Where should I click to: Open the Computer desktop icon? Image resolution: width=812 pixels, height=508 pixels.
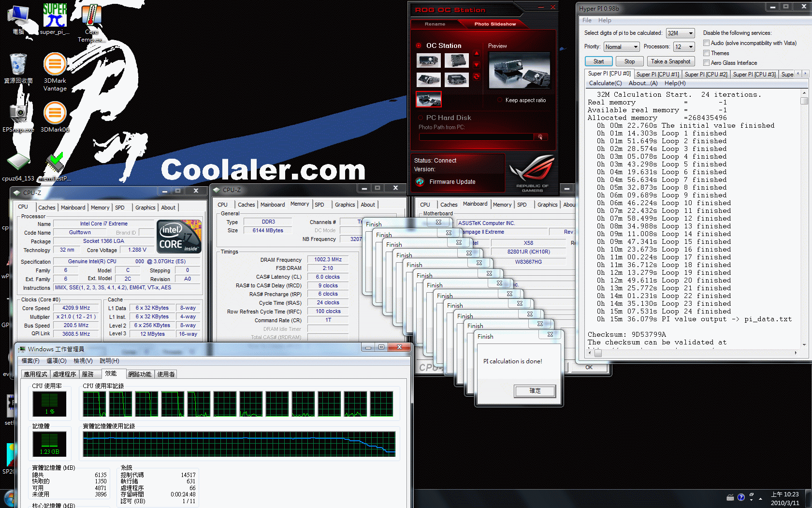18,19
